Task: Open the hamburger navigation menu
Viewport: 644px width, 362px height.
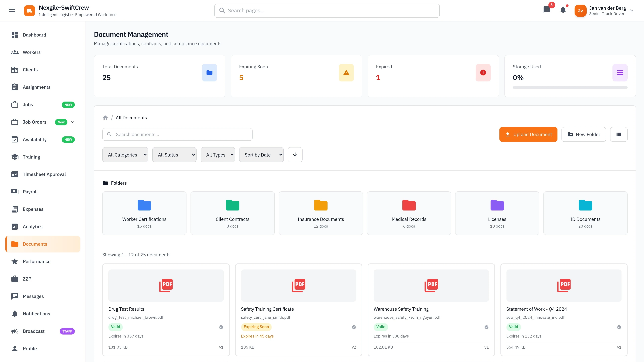Action: pos(12,10)
